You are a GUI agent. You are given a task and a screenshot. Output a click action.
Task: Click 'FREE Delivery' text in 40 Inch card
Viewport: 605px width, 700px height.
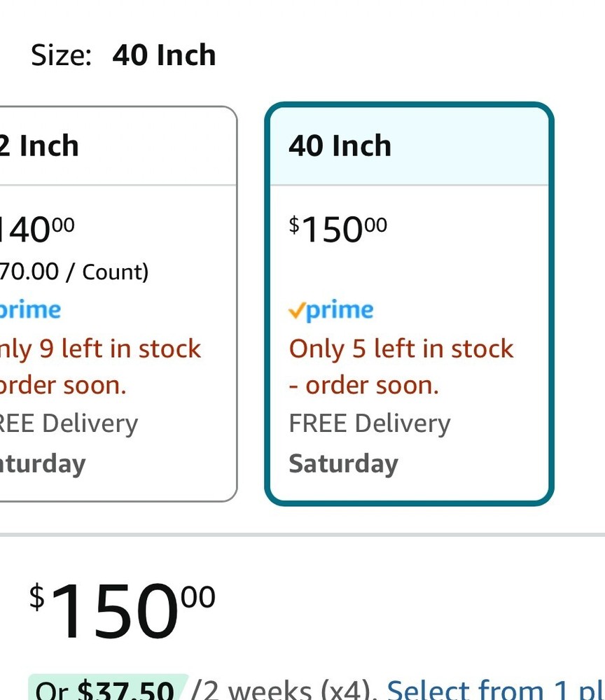(370, 423)
